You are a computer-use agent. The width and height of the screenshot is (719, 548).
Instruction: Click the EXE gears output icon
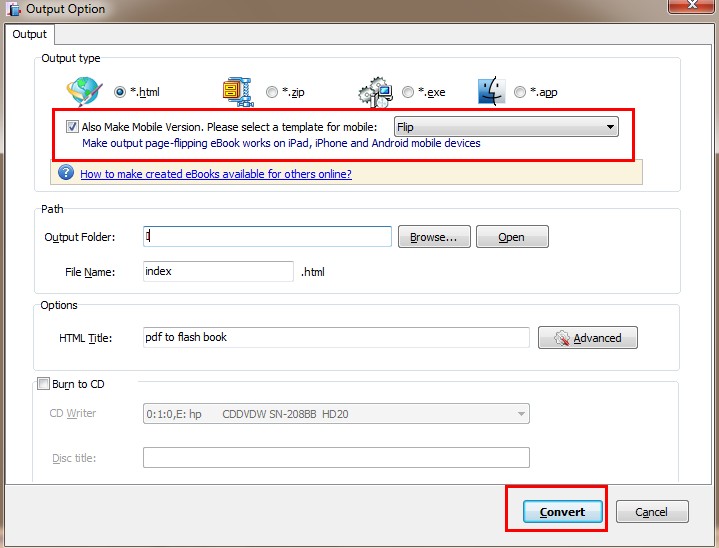tap(376, 92)
